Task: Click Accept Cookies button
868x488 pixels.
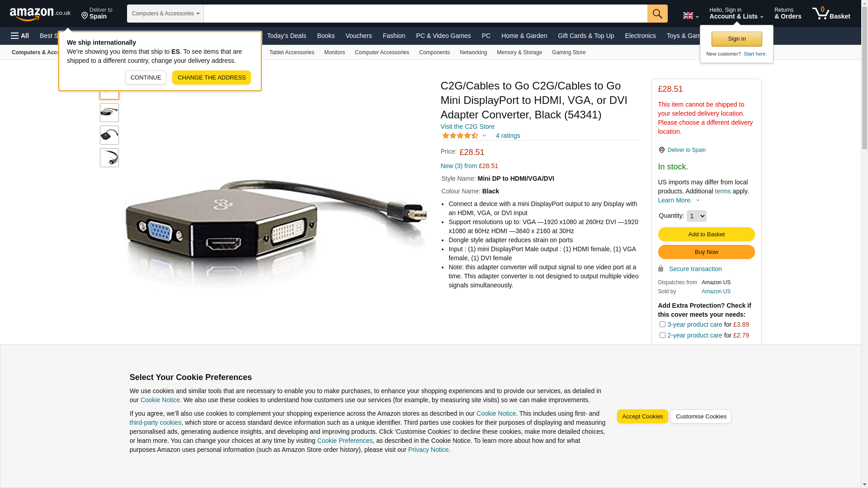Action: (x=642, y=417)
